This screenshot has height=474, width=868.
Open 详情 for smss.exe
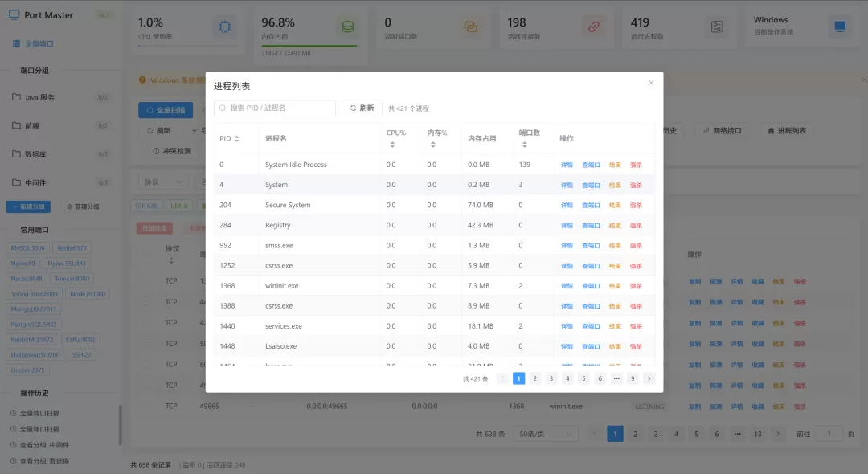567,246
